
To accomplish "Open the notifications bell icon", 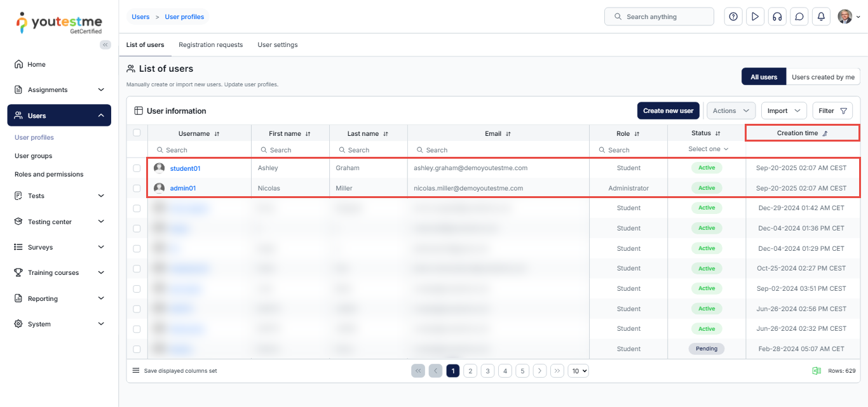I will (821, 17).
